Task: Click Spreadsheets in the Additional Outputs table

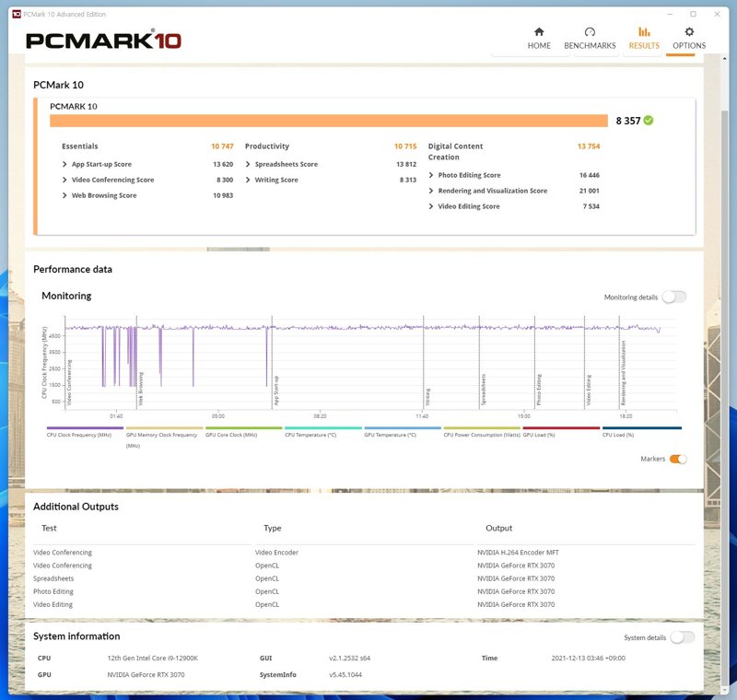Action: (53, 578)
